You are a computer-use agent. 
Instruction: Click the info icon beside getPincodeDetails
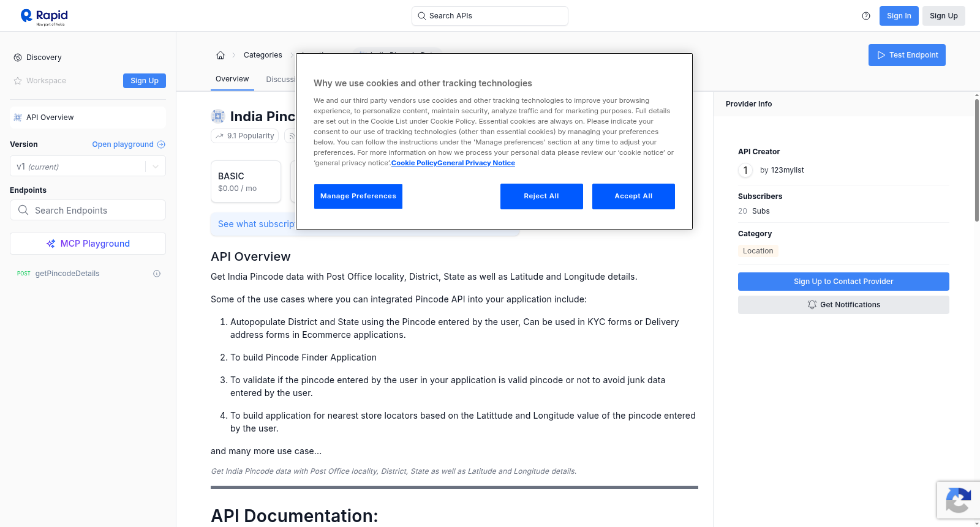(157, 274)
